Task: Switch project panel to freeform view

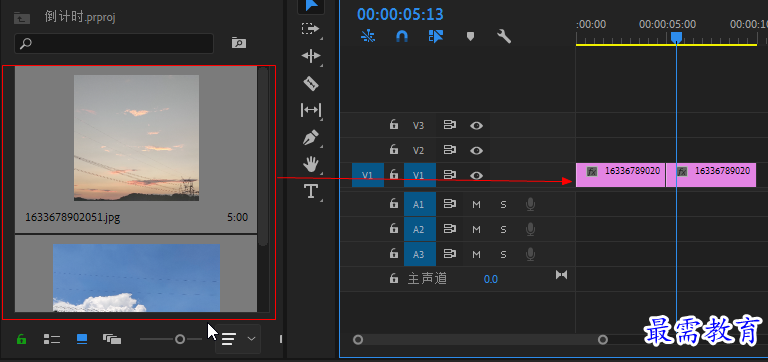Action: click(112, 339)
